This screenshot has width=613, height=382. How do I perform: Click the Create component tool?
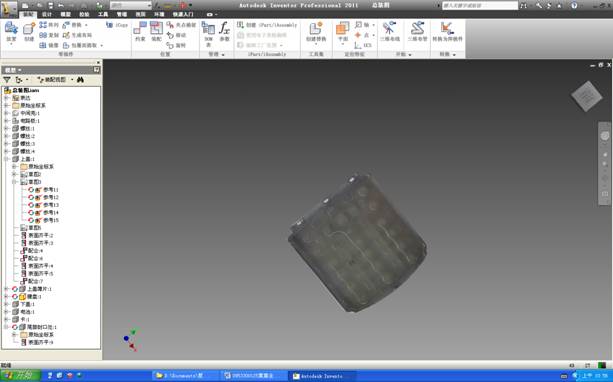29,32
